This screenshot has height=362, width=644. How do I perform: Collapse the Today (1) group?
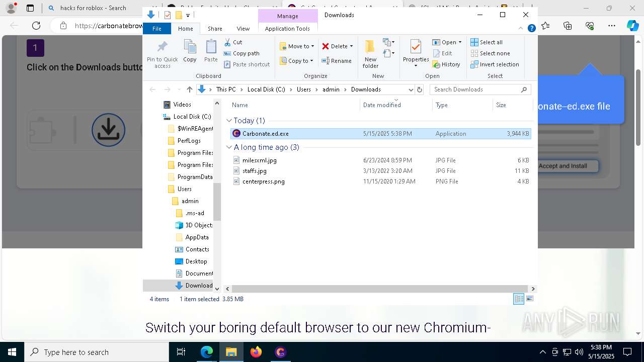click(229, 121)
